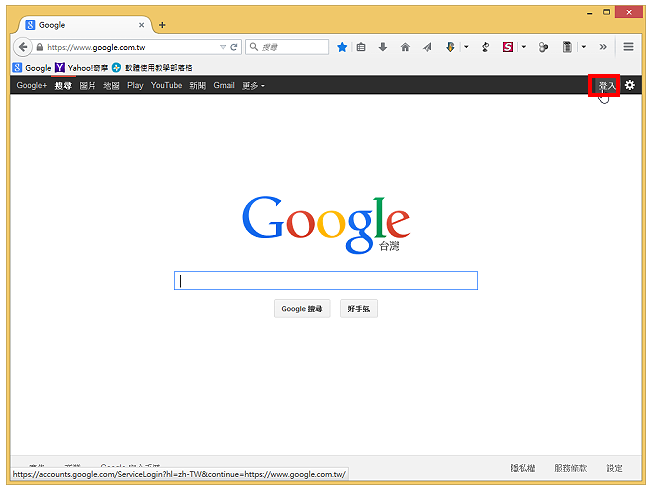This screenshot has width=651, height=490.
Task: Expand dropdown next to red S icon
Action: coord(524,47)
